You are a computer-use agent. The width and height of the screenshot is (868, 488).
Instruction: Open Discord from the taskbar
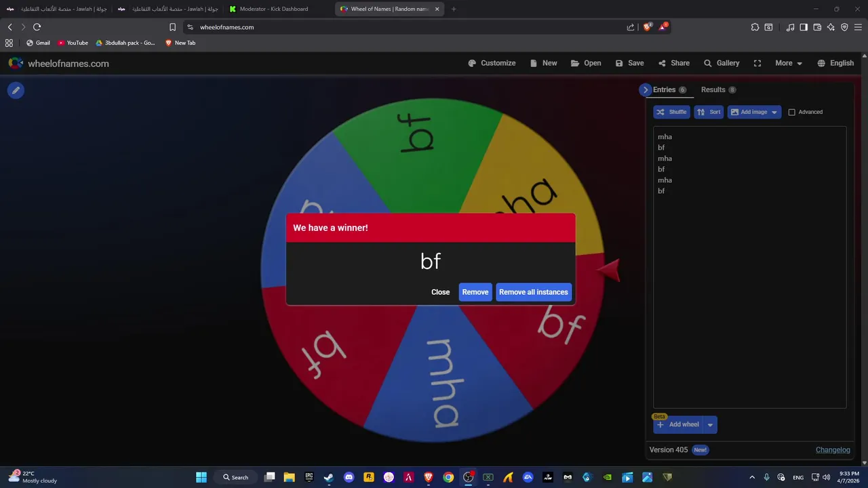[x=349, y=477]
